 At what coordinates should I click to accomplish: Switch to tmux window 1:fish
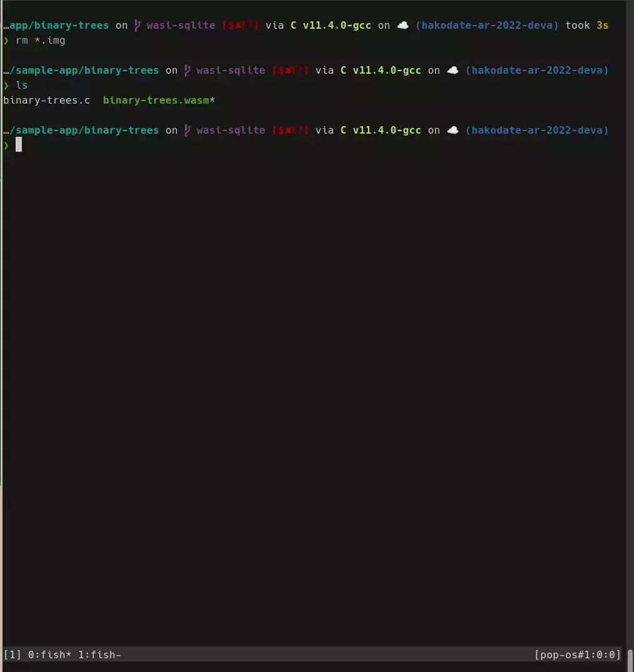point(99,655)
